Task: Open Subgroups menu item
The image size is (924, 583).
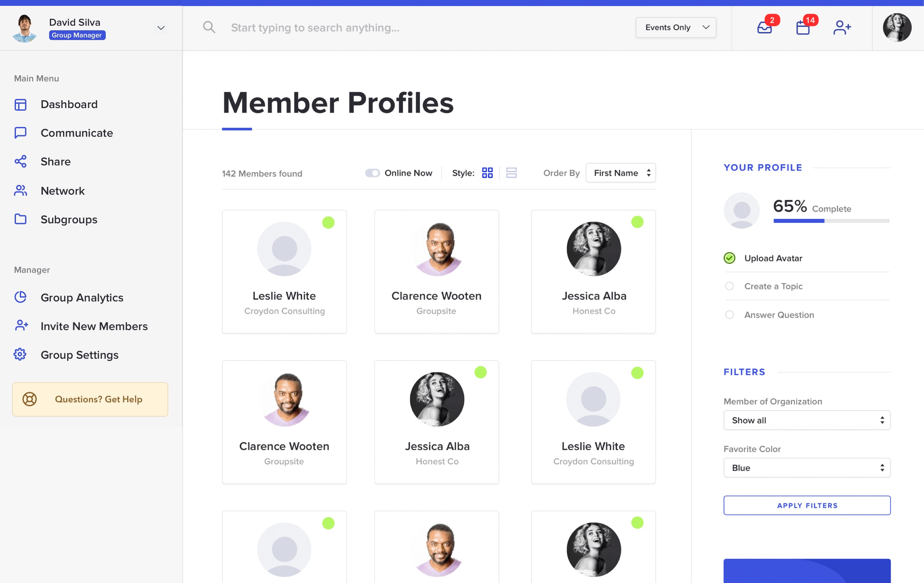Action: click(x=69, y=219)
